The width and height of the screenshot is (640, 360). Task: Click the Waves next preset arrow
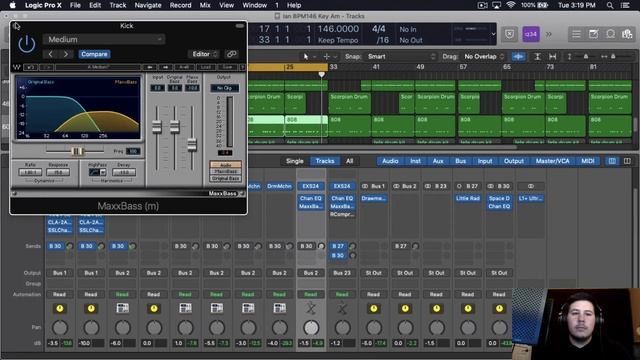(x=166, y=67)
